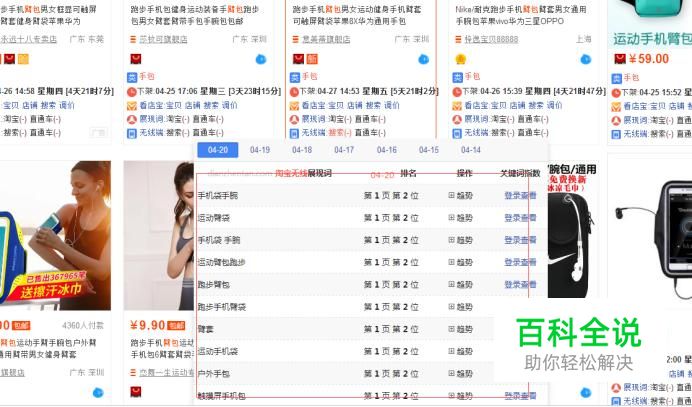Viewport: 692px width, 407px height.
Task: Expand 趋势 for keyword 运动手机袋
Action: coord(461,351)
